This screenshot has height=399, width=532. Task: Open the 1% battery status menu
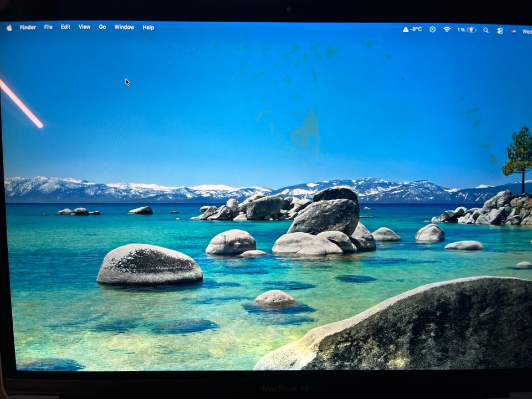coord(467,30)
